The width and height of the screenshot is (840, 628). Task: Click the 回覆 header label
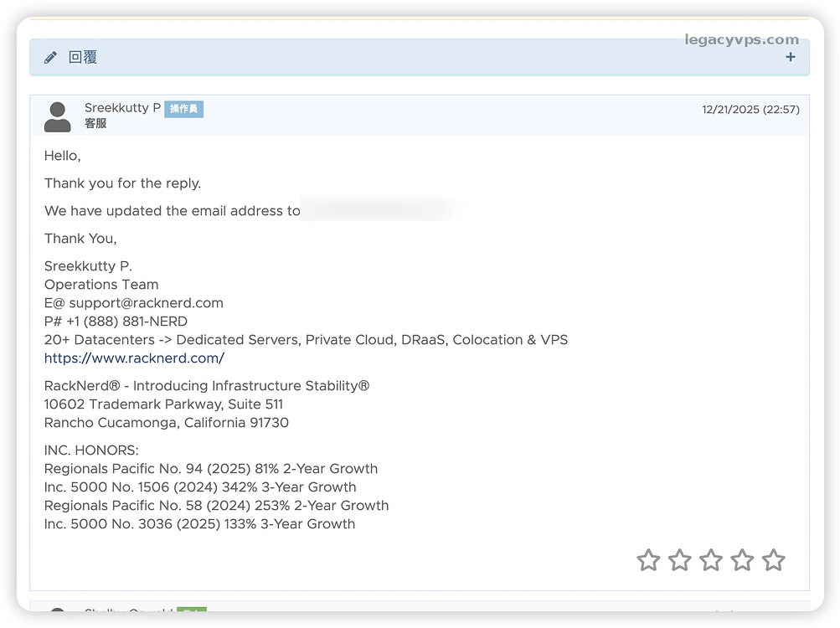pos(83,58)
